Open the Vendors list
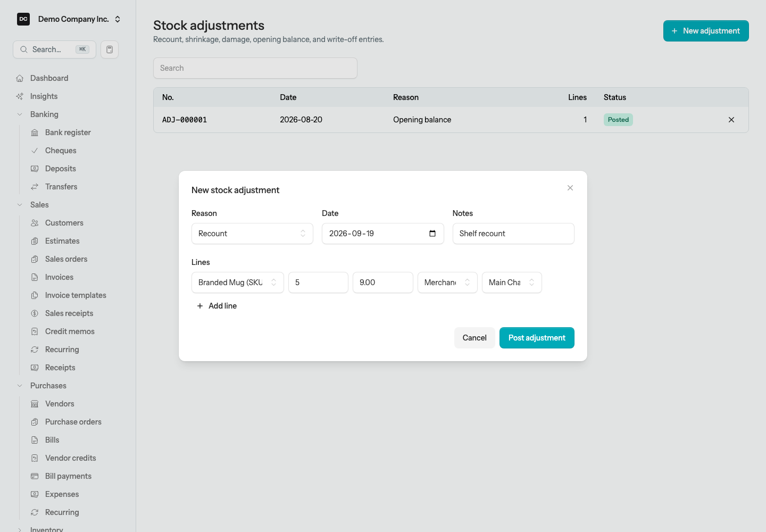 (x=60, y=404)
